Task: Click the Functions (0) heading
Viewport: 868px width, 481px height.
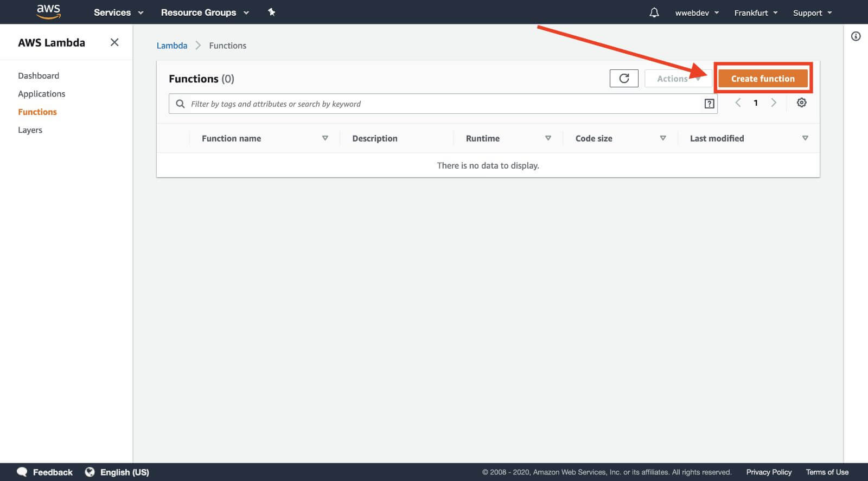Action: (x=201, y=79)
